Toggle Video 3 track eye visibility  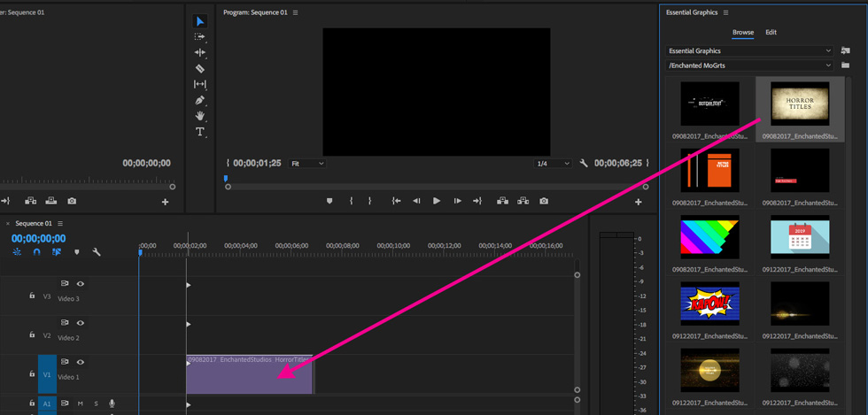pyautogui.click(x=81, y=283)
